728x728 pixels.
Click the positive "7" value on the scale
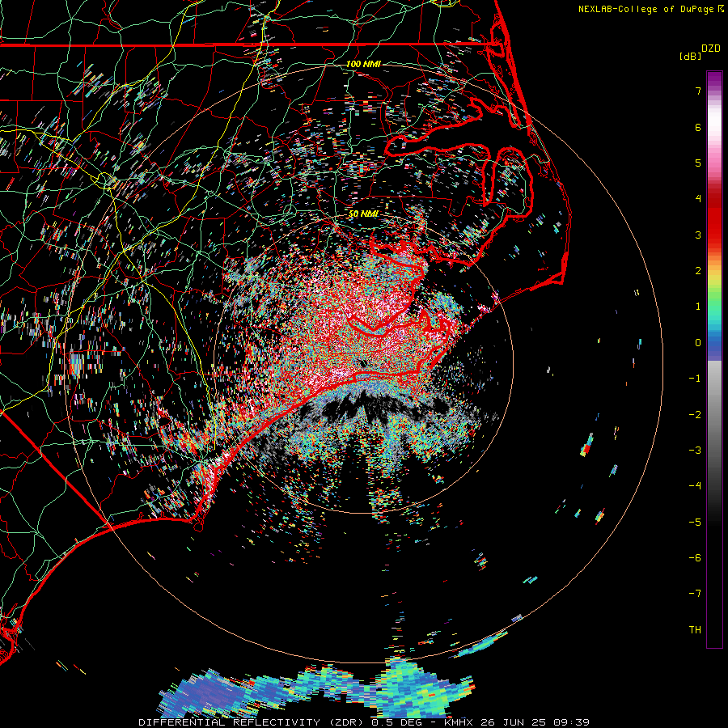pyautogui.click(x=698, y=91)
